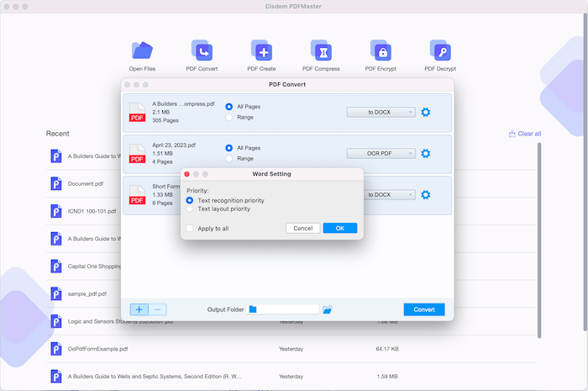Open settings gear for A Builders file
The image size is (588, 391).
(426, 112)
